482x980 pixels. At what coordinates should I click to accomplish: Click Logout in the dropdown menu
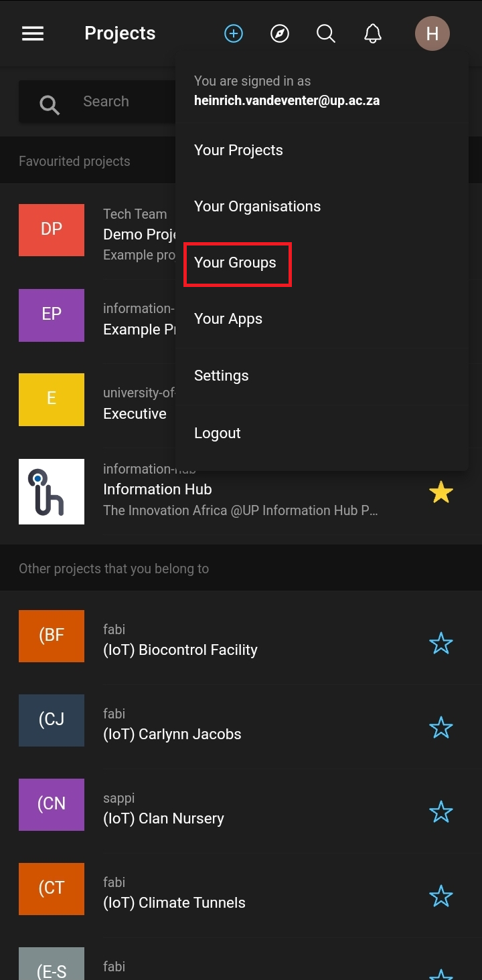point(218,433)
